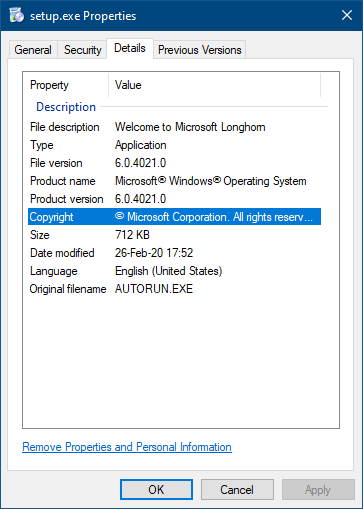Select the Product name property label
The image size is (363, 509).
63,181
